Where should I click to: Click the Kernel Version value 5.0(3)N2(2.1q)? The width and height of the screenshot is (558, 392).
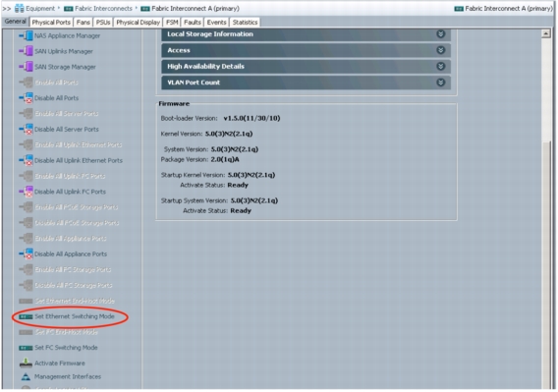point(229,134)
